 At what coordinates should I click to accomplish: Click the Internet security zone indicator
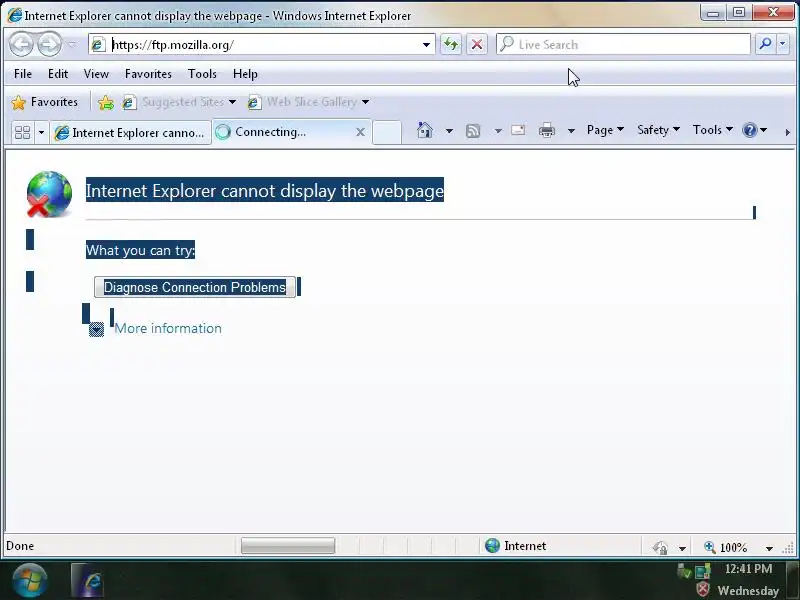click(x=515, y=546)
